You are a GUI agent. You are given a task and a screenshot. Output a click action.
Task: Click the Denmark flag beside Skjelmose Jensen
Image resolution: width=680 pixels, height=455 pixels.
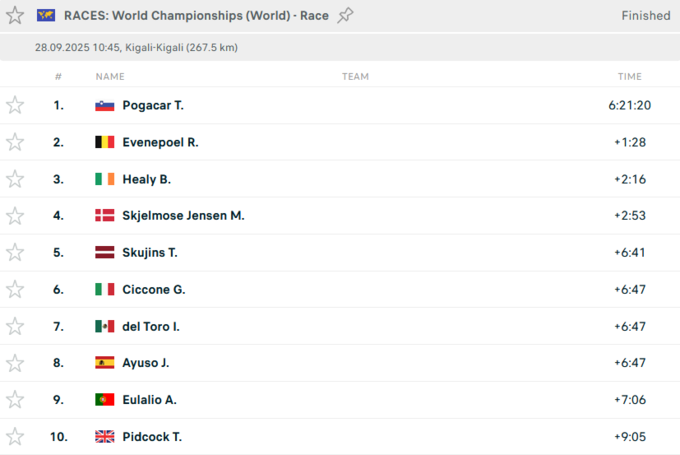(x=104, y=216)
